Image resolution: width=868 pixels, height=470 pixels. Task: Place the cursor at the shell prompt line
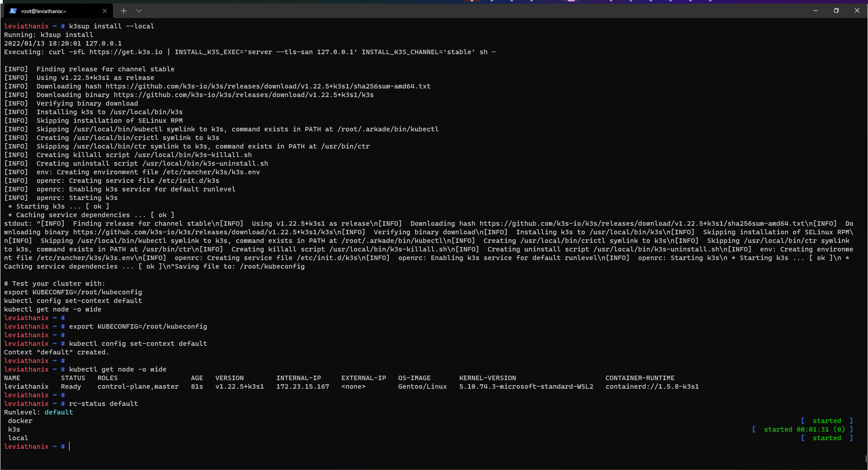(69, 447)
